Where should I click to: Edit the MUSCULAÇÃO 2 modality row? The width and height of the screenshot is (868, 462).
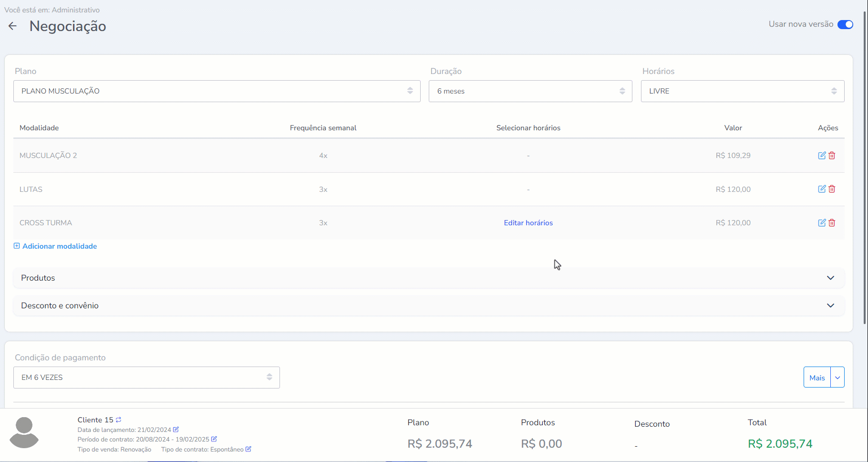click(x=822, y=156)
